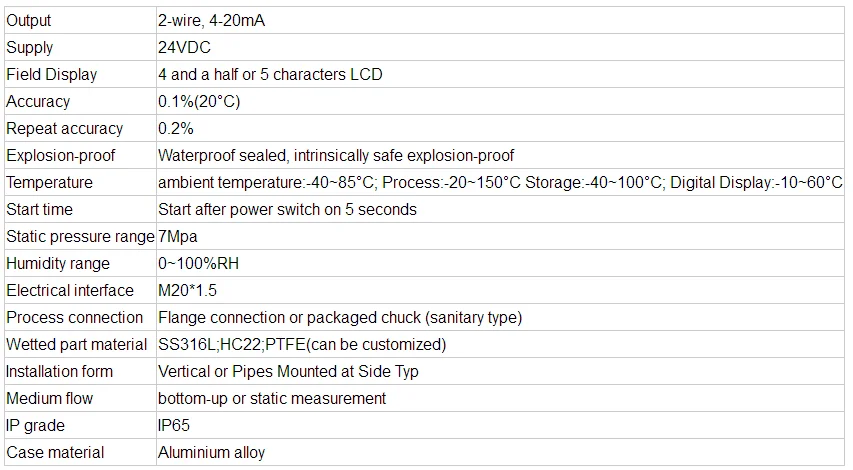The width and height of the screenshot is (853, 470).
Task: Click the Process connection label
Action: point(75,317)
